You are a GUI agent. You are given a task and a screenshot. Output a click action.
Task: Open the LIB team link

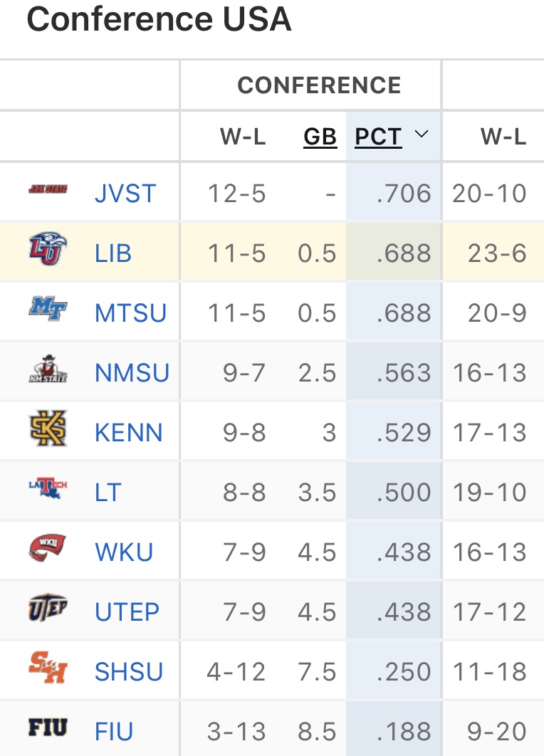[113, 253]
